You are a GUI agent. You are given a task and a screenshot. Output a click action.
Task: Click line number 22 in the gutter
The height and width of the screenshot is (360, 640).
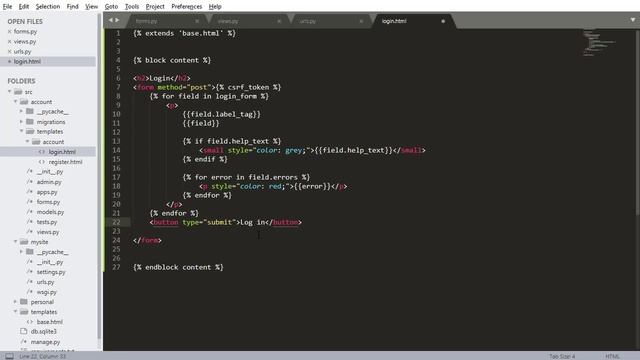(116, 222)
